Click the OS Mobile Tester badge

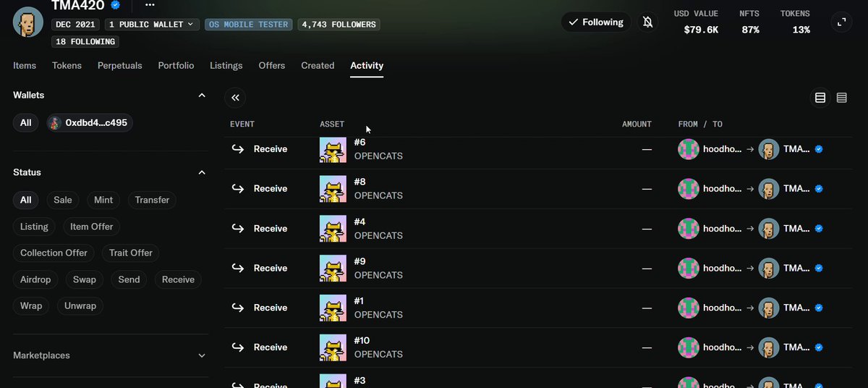[x=249, y=24]
